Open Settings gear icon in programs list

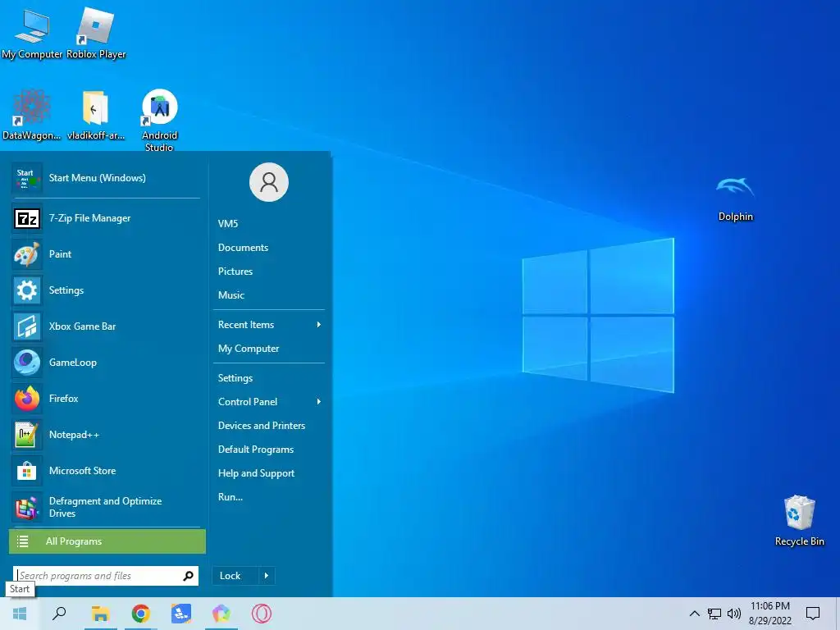click(x=27, y=290)
